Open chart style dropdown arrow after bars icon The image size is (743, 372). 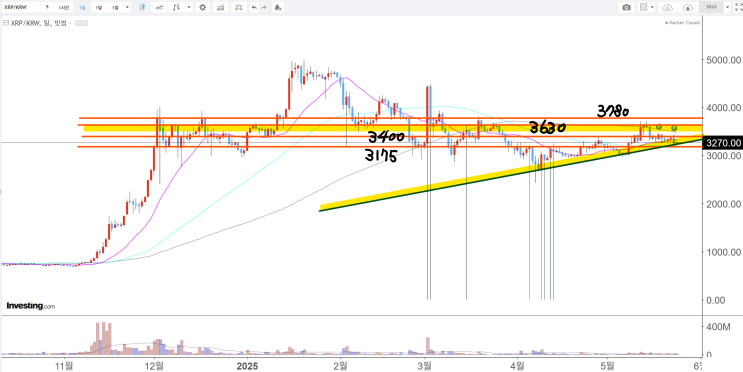tap(189, 8)
